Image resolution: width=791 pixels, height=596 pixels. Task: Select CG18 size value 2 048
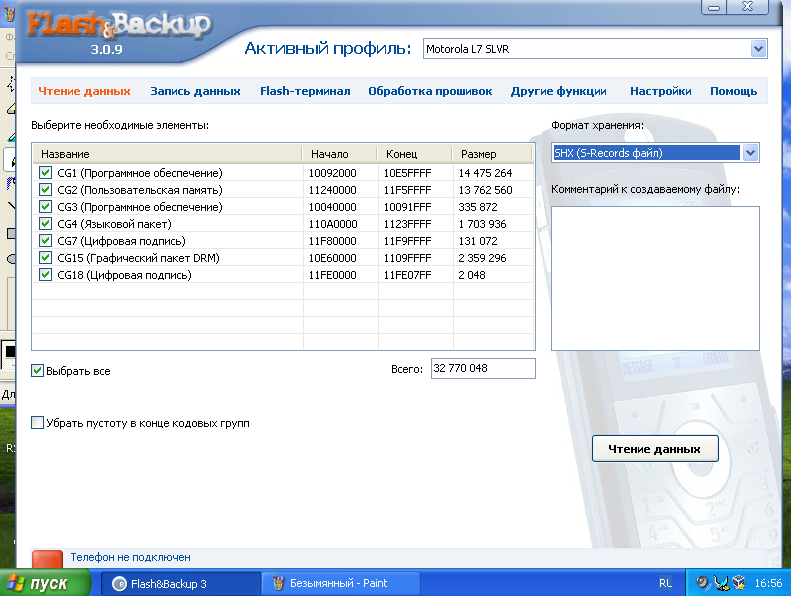472,275
